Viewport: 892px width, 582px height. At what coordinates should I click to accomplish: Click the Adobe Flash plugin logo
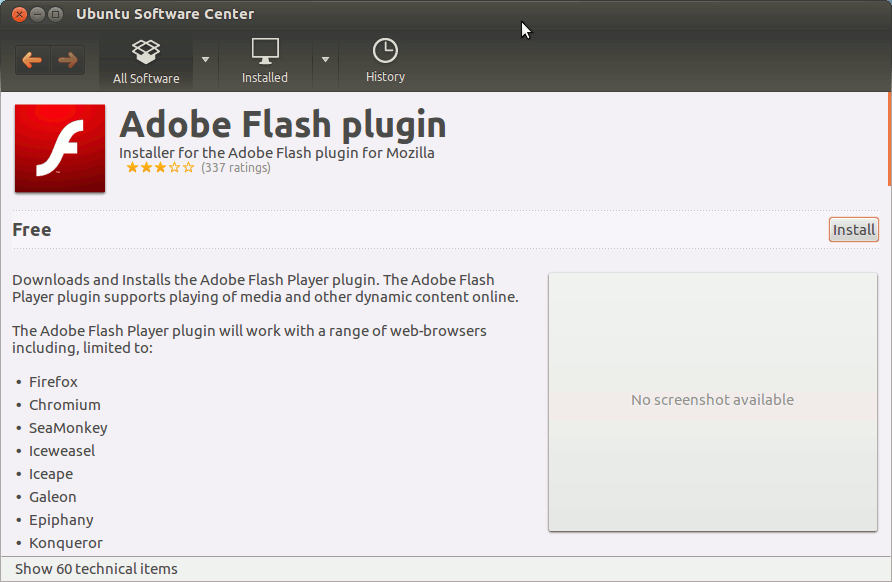(x=59, y=148)
